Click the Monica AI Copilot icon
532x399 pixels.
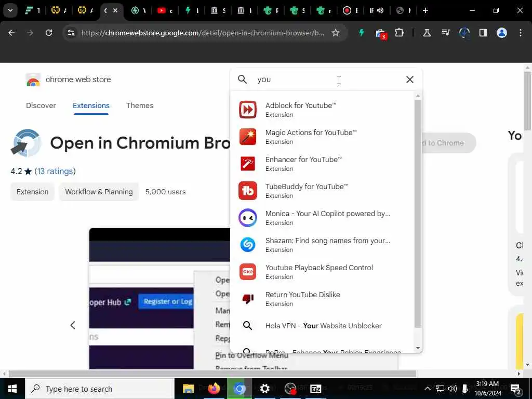(x=248, y=218)
